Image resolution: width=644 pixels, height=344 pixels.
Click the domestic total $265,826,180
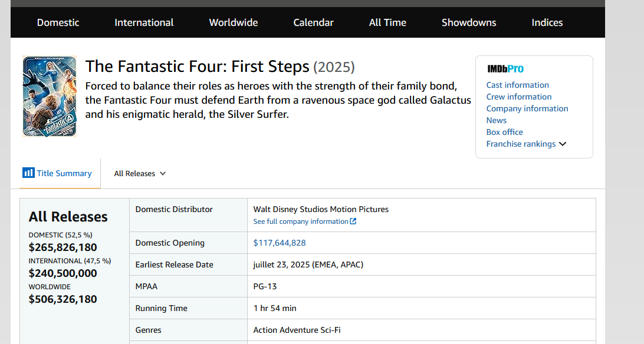(x=63, y=247)
